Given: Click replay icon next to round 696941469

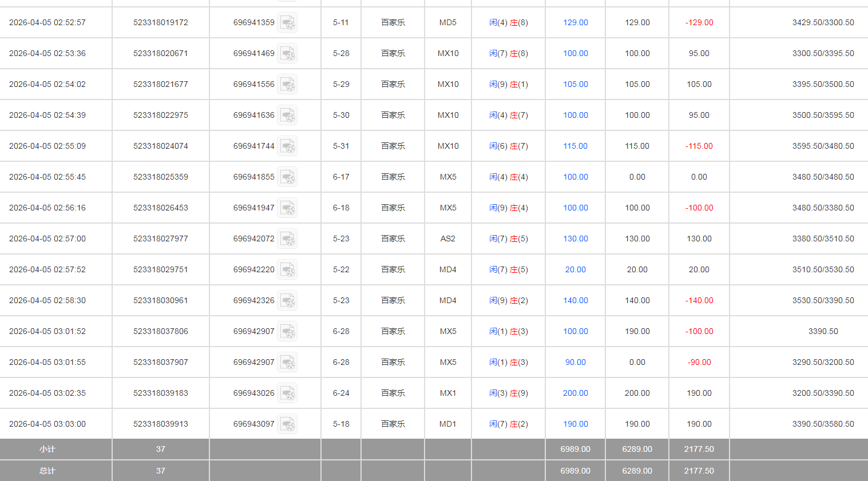Looking at the screenshot, I should pyautogui.click(x=287, y=54).
